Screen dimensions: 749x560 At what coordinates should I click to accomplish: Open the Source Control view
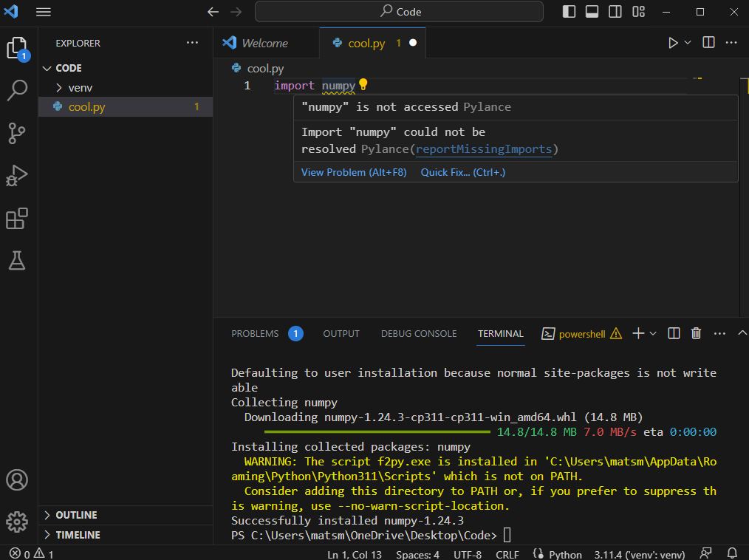pyautogui.click(x=17, y=133)
